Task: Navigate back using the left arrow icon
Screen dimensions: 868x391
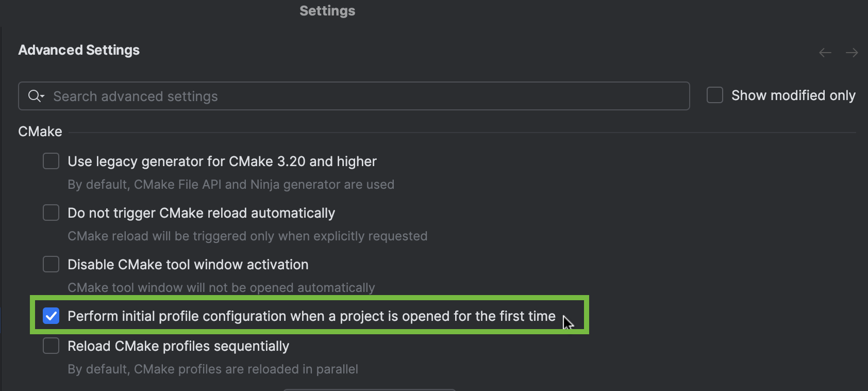Action: [x=825, y=52]
